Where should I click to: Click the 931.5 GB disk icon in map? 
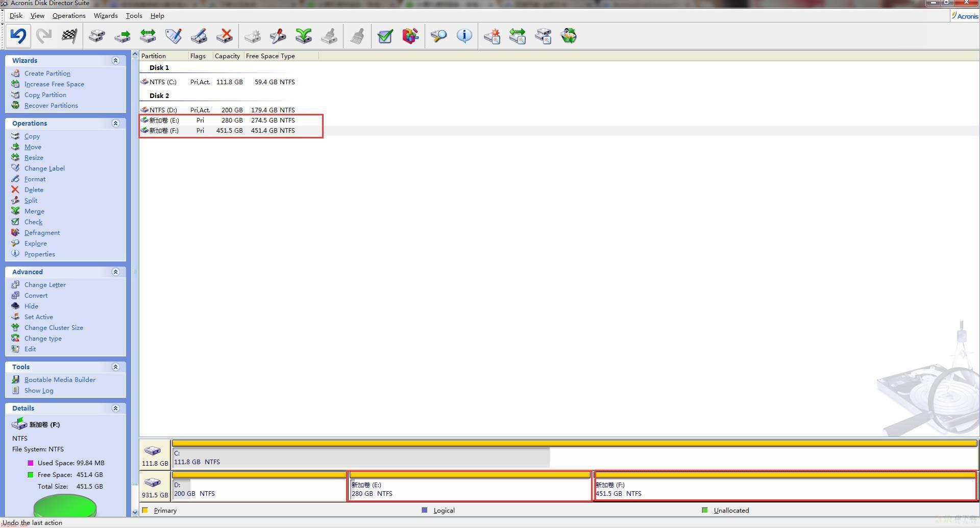tap(153, 482)
